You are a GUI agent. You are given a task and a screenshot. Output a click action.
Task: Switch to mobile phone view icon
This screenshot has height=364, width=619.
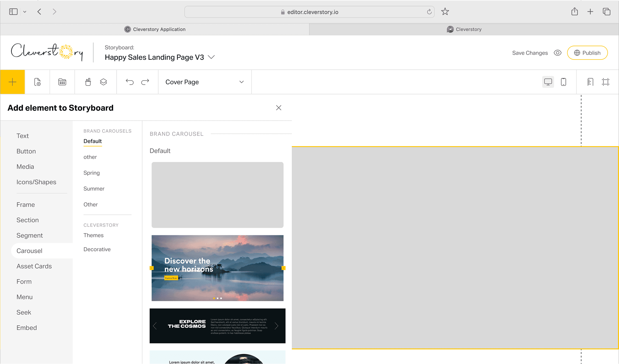[x=564, y=82]
